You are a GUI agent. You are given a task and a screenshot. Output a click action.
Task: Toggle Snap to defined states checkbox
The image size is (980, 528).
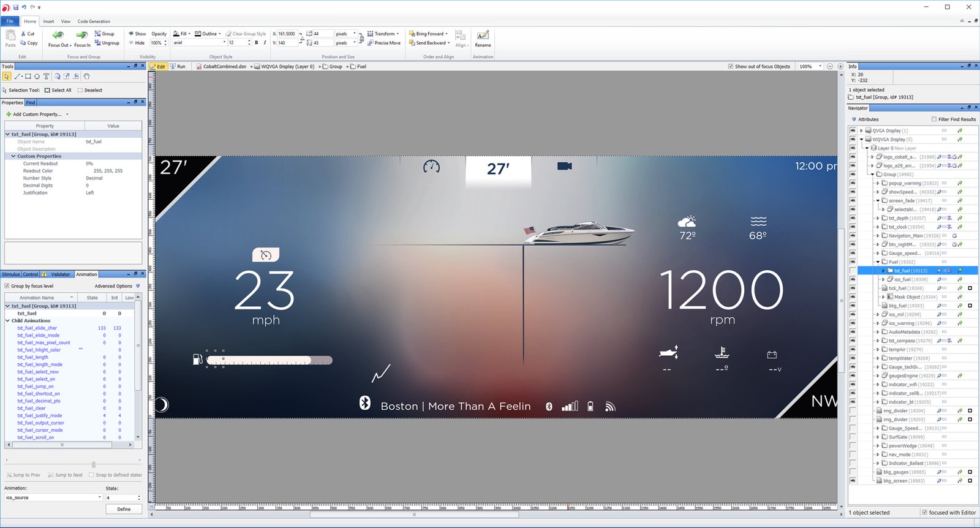[x=91, y=475]
